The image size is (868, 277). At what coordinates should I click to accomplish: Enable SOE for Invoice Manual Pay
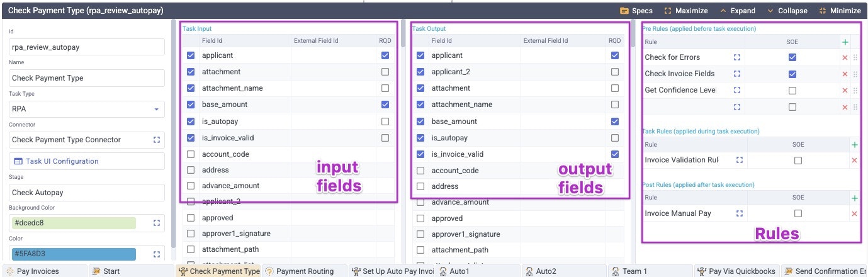tap(798, 213)
